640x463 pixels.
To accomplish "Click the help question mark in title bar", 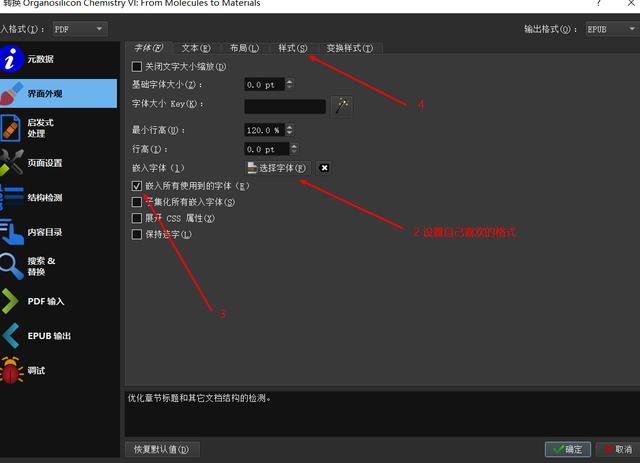I will [x=598, y=3].
